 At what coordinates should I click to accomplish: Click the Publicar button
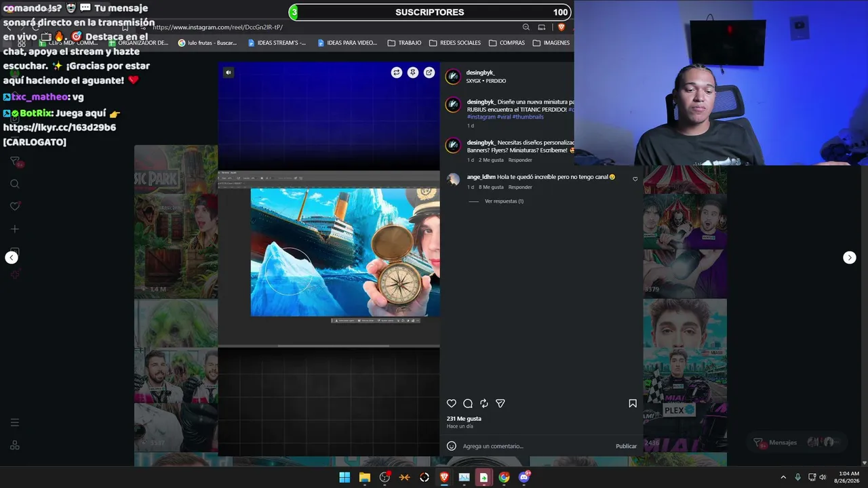(626, 446)
